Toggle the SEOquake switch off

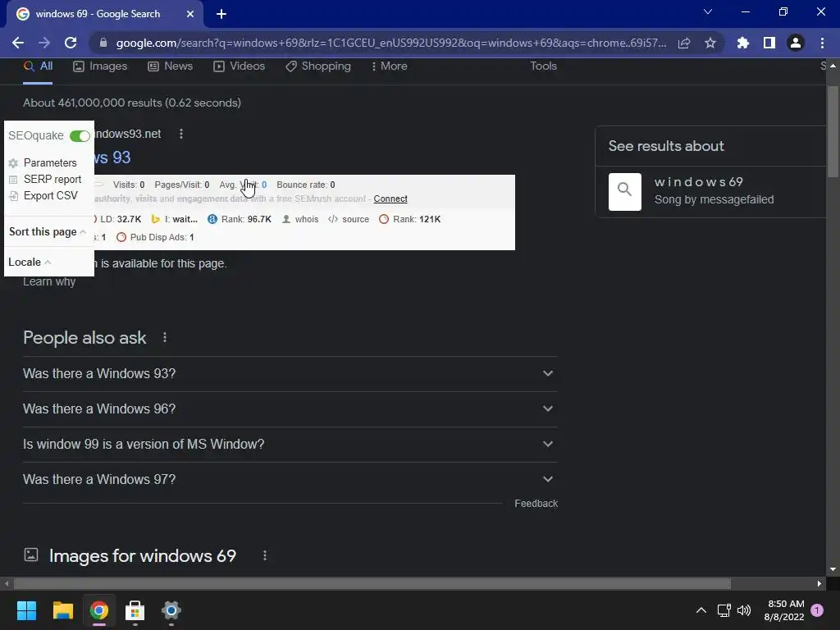point(80,136)
